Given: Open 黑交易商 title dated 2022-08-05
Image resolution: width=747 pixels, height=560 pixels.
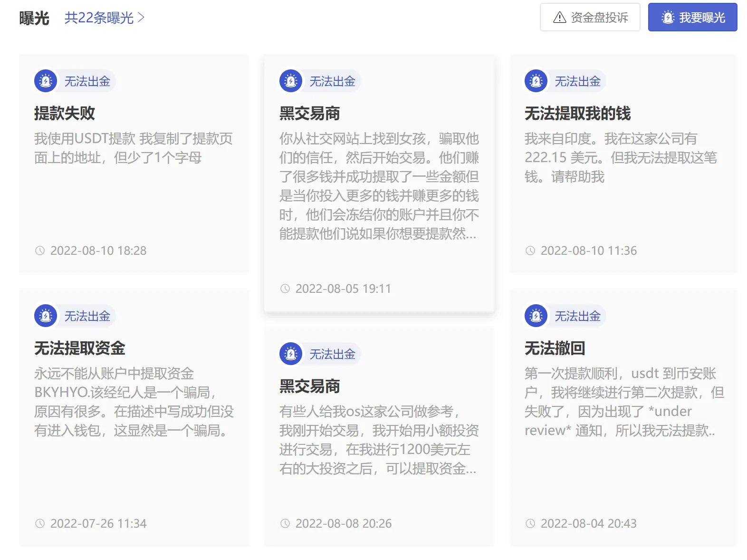Looking at the screenshot, I should tap(310, 113).
